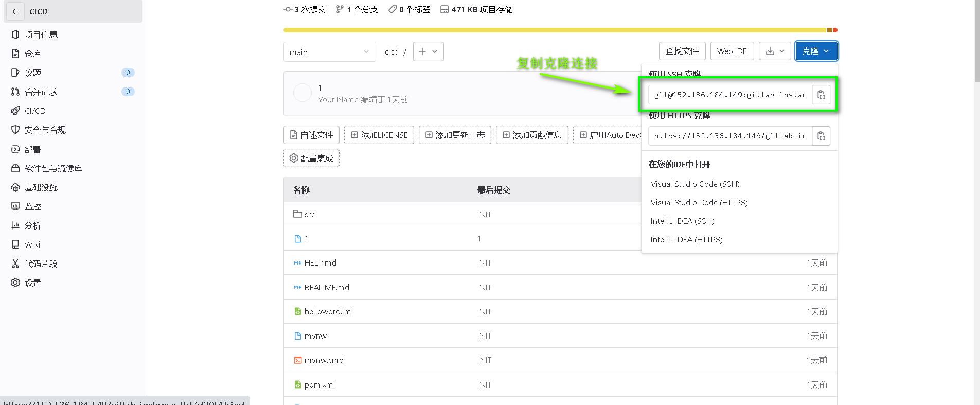
Task: Copy the HTTPS clone URL
Action: click(x=821, y=136)
